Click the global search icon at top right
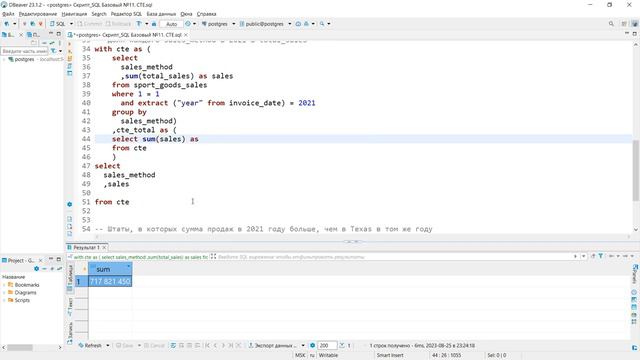640x360 pixels. pyautogui.click(x=611, y=24)
